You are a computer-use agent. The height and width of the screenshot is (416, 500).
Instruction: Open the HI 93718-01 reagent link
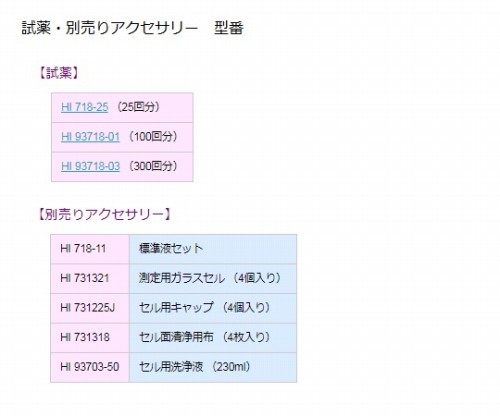(90, 137)
